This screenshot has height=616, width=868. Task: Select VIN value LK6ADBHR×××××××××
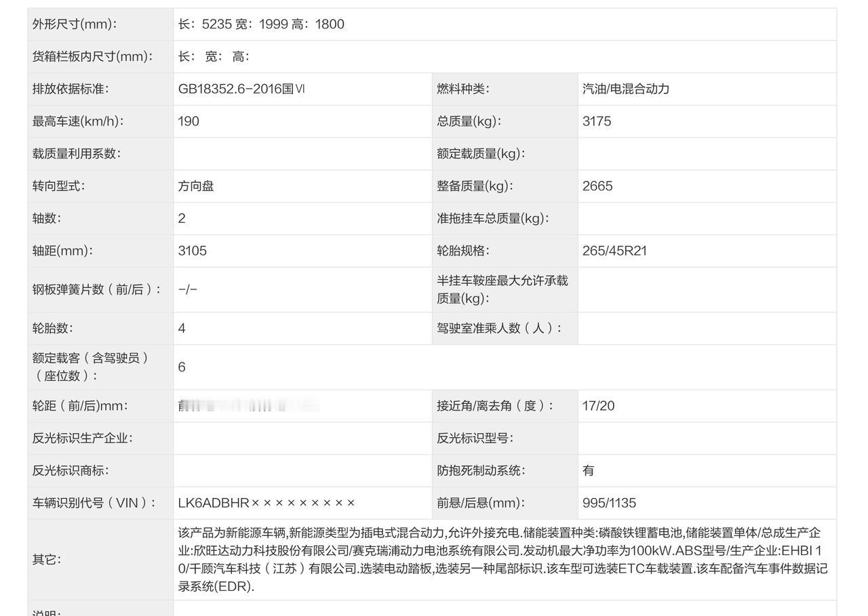click(267, 503)
